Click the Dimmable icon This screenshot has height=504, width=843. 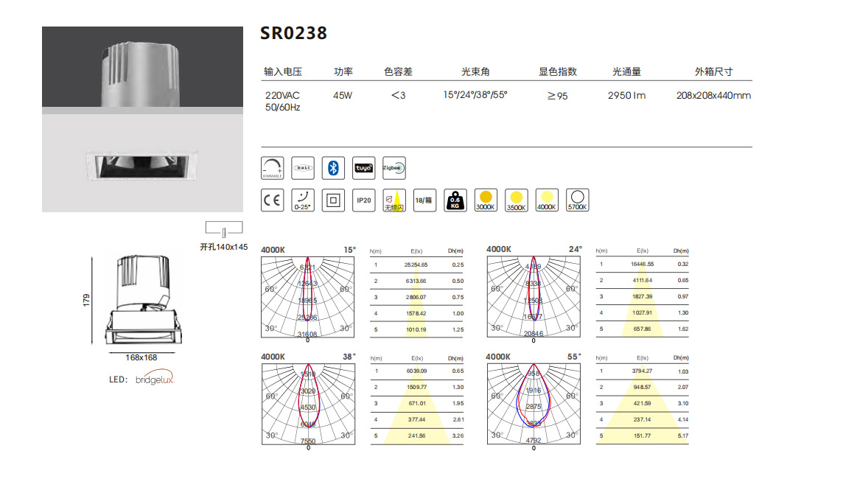[273, 168]
